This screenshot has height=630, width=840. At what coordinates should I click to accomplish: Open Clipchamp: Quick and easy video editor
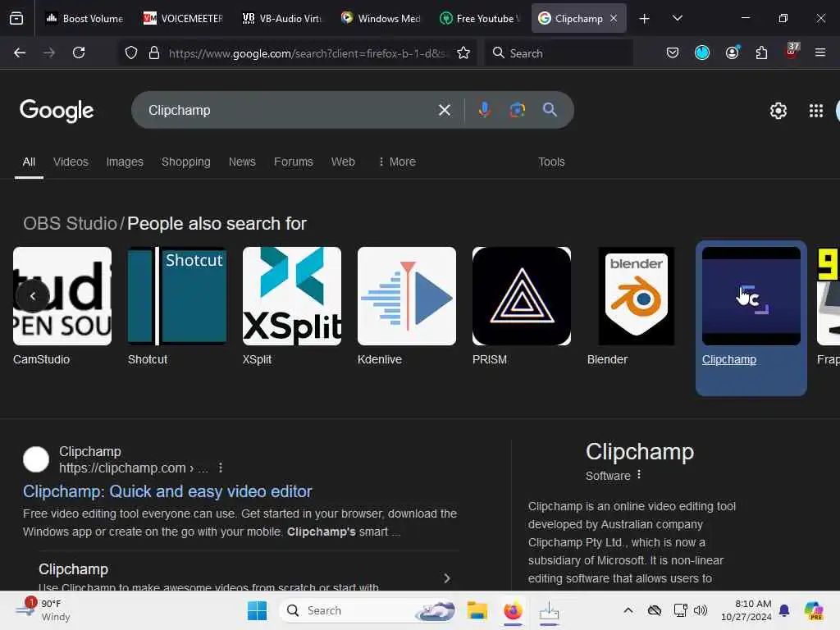167,491
